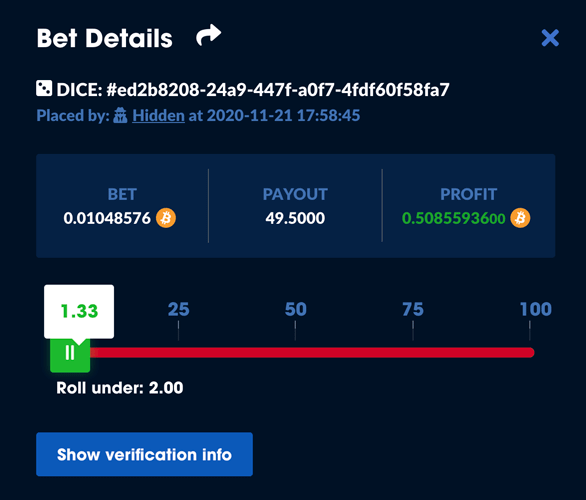The width and height of the screenshot is (586, 500).
Task: Click the 1.33 roll result tooltip
Action: (79, 311)
